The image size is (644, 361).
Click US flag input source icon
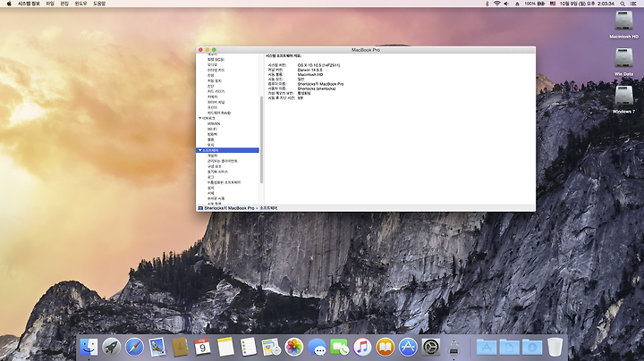pos(553,4)
